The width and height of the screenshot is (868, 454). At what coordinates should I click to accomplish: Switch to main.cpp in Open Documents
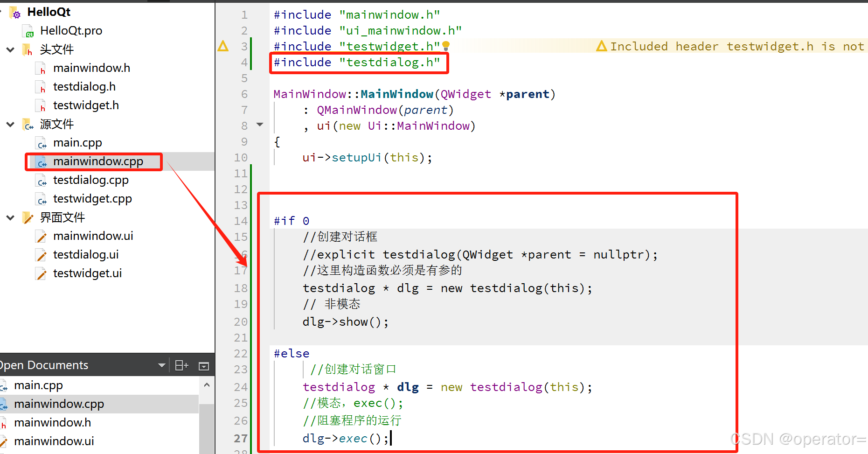[x=38, y=385]
